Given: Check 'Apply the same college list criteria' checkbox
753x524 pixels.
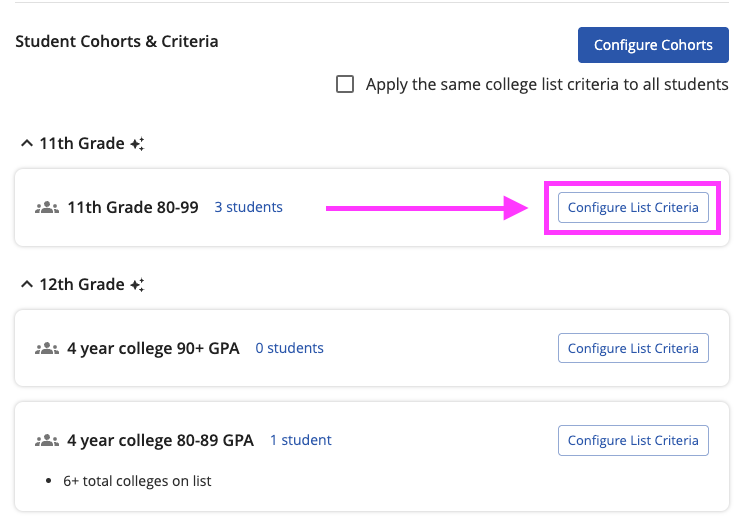Looking at the screenshot, I should click(x=345, y=85).
